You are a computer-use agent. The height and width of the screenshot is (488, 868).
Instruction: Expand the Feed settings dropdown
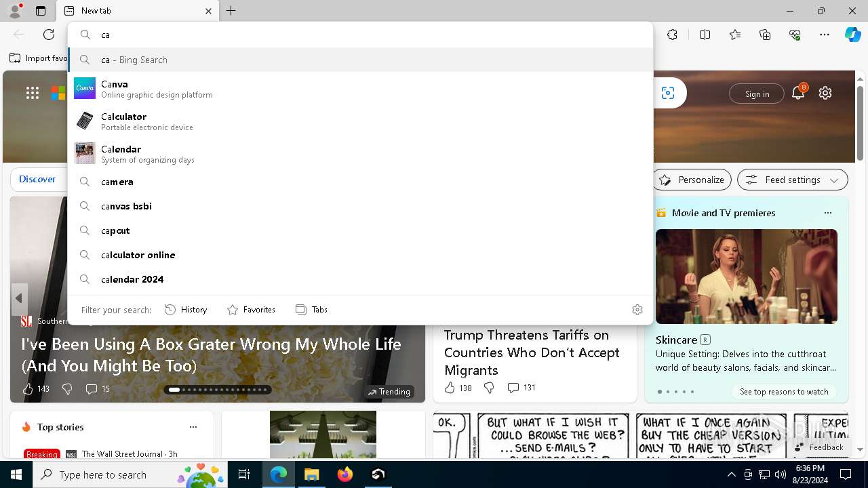[792, 180]
